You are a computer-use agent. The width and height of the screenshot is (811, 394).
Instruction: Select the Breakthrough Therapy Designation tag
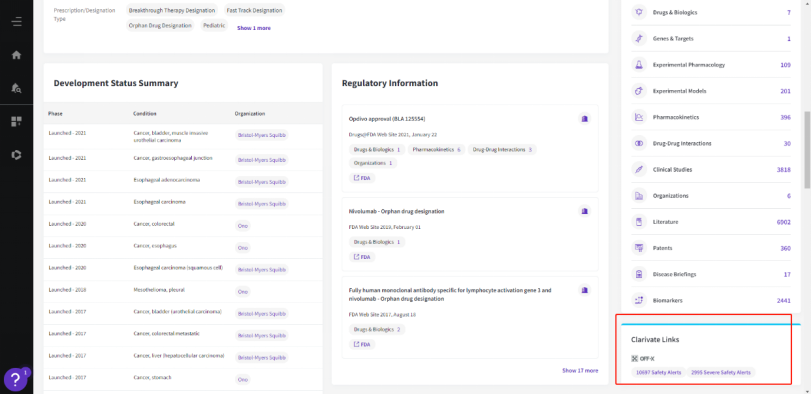coord(172,10)
